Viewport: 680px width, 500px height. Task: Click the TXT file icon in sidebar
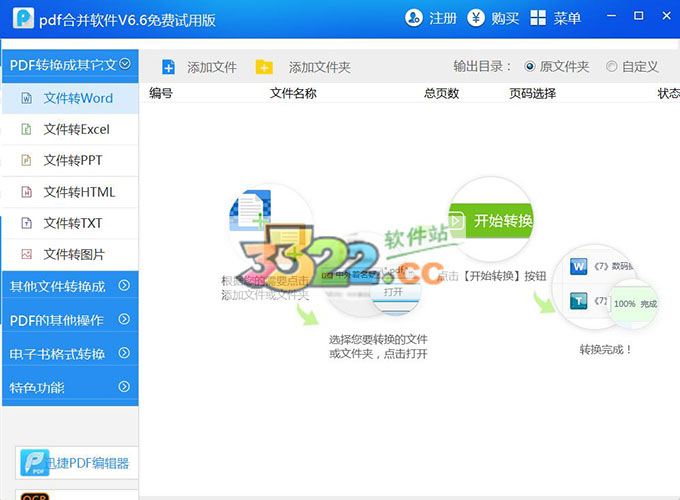(26, 223)
